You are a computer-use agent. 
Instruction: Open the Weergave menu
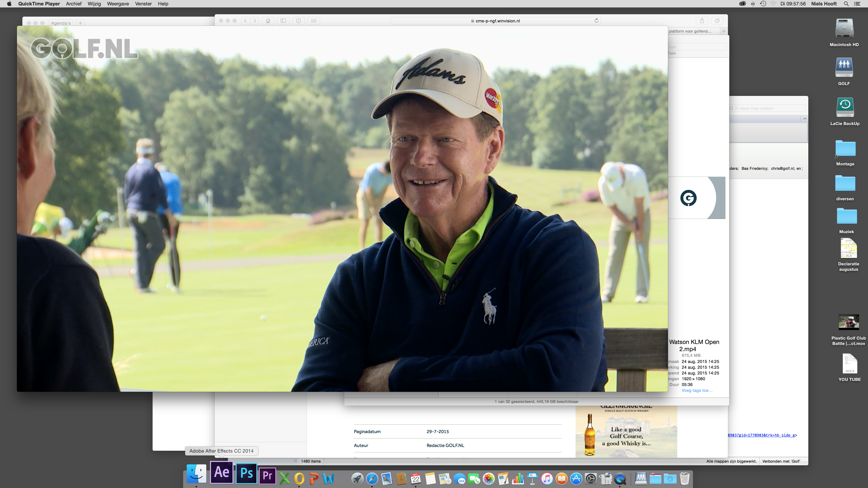pyautogui.click(x=118, y=4)
